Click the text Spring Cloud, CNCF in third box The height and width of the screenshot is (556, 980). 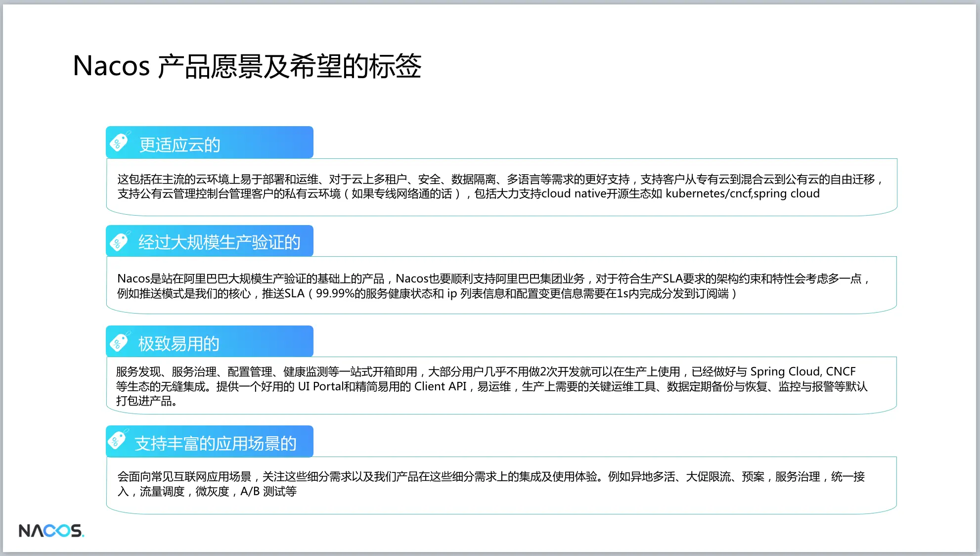tap(802, 371)
